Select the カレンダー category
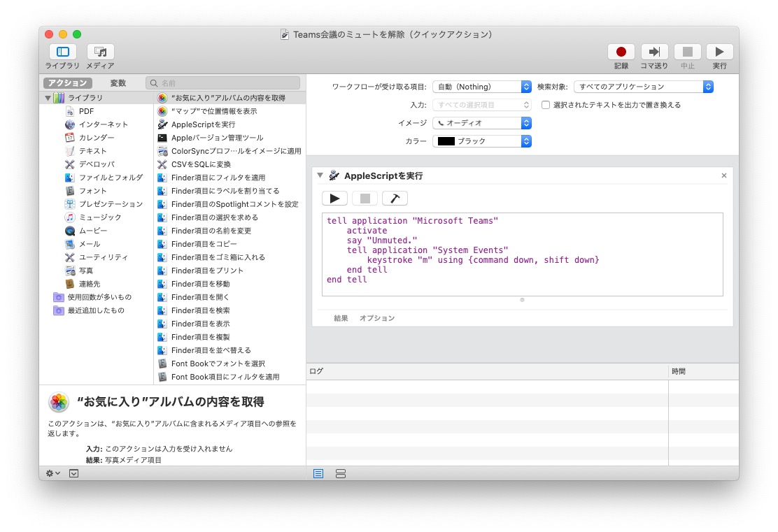The image size is (778, 532). (97, 138)
